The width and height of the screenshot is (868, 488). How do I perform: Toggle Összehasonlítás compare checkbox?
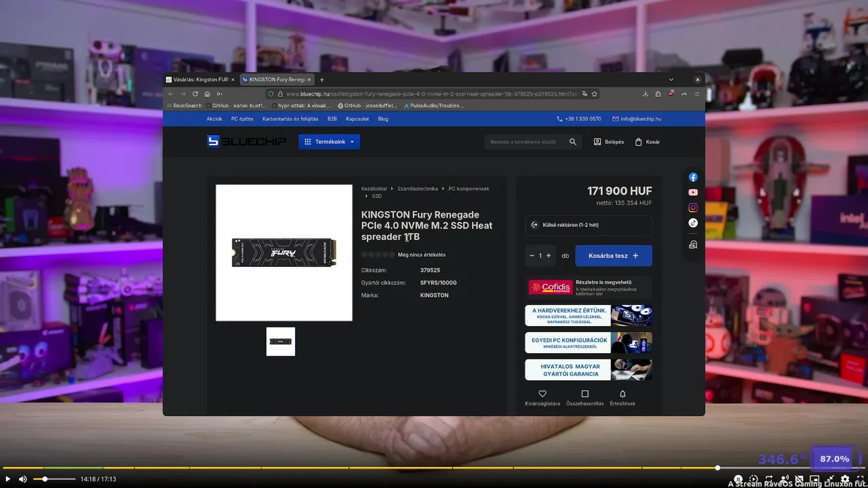click(x=585, y=394)
